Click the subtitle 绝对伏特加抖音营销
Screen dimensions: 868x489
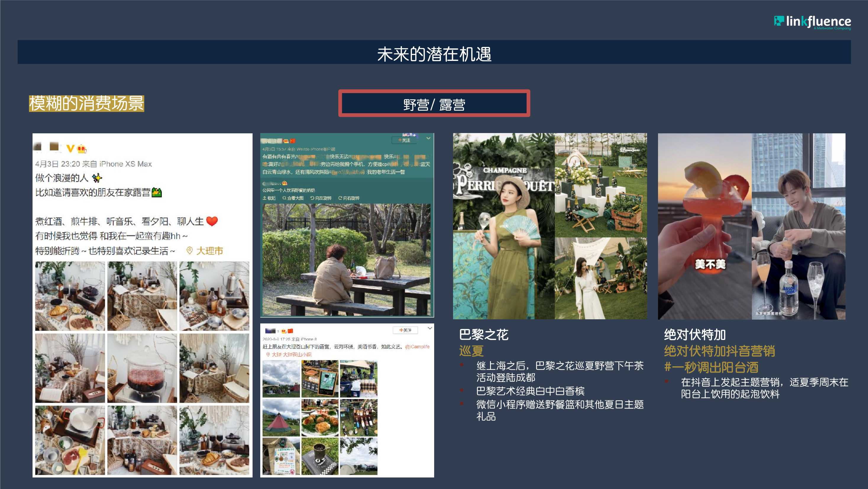tap(720, 351)
